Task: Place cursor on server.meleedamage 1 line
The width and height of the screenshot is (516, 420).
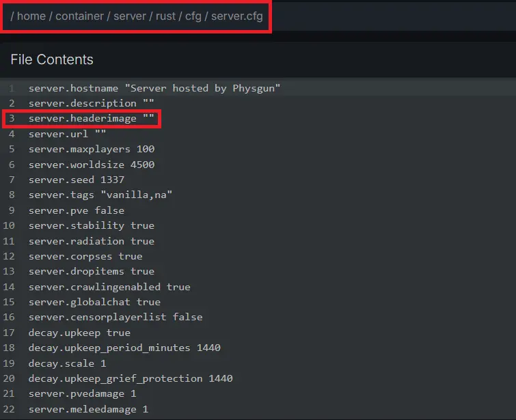Action: click(x=88, y=409)
